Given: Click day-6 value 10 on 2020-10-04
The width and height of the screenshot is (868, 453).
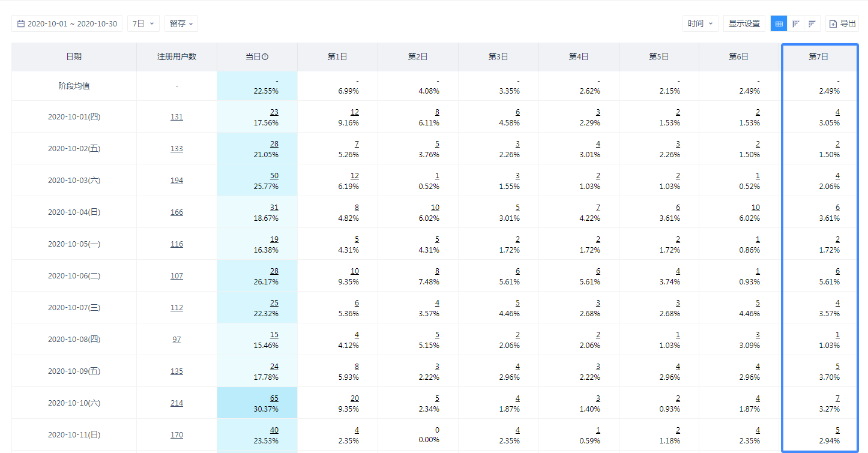Looking at the screenshot, I should 755,208.
